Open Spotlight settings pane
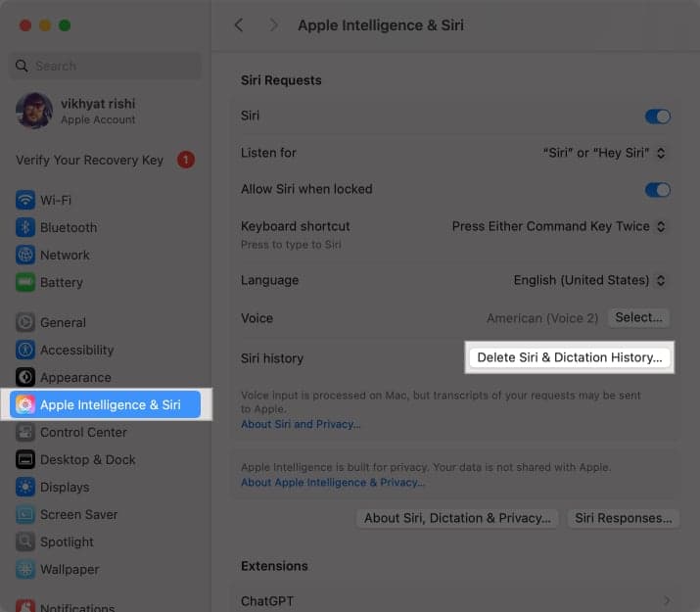Screen dimensions: 700x612 [106, 541]
